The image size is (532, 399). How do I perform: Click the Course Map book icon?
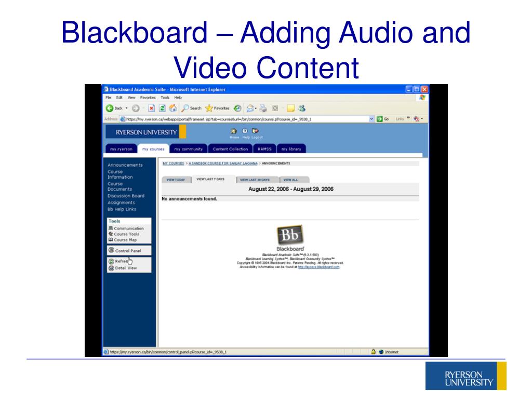(x=111, y=240)
